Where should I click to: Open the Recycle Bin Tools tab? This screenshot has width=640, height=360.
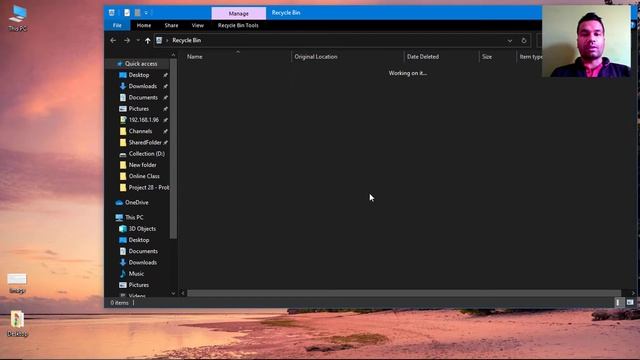click(238, 25)
